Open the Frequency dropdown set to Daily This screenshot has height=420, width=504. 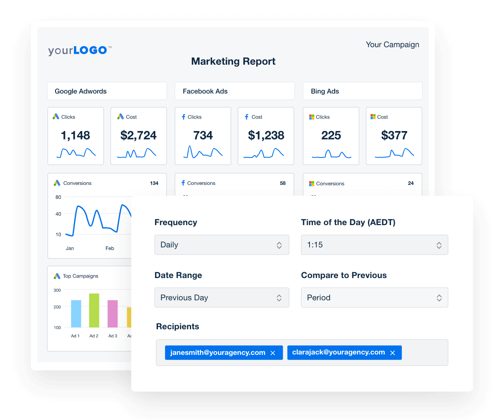(222, 244)
